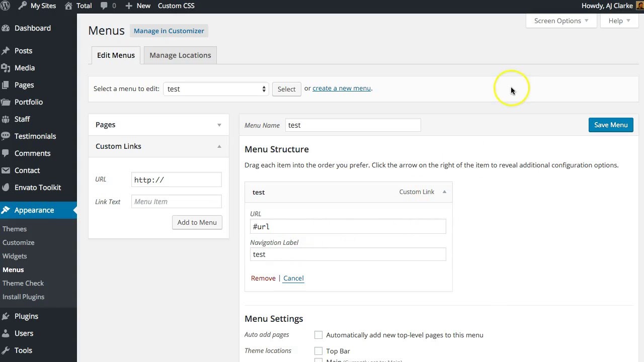Expand the Pages accordion panel
This screenshot has width=644, height=362.
158,125
